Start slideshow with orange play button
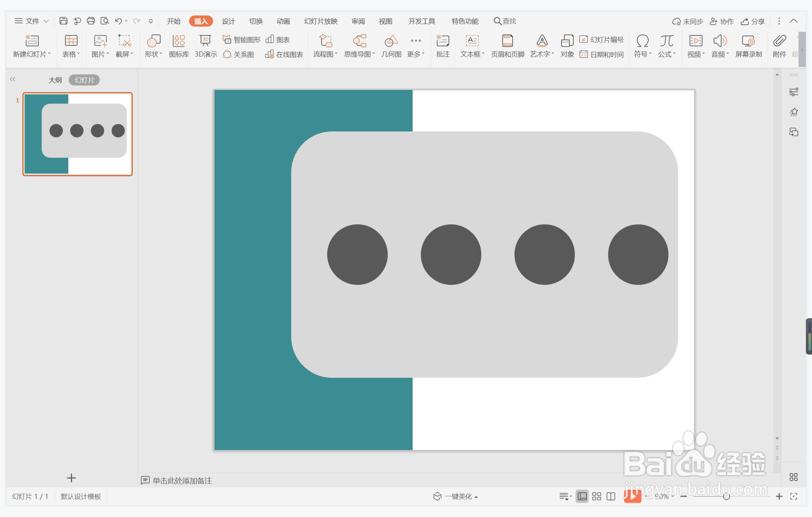This screenshot has width=812, height=517. pos(632,496)
